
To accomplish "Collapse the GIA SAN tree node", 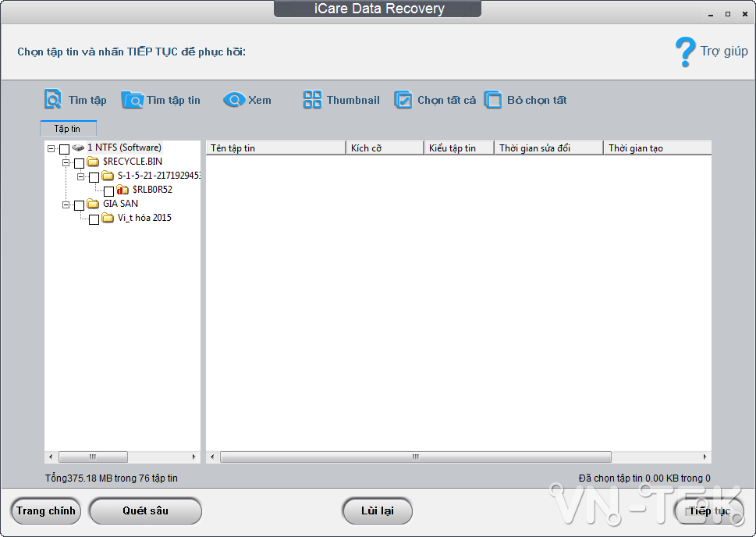I will (66, 204).
